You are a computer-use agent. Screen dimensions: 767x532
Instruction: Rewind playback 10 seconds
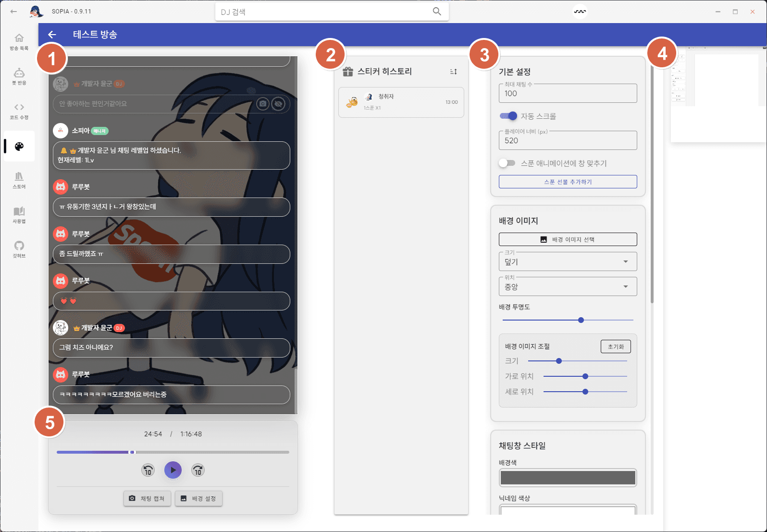point(148,470)
